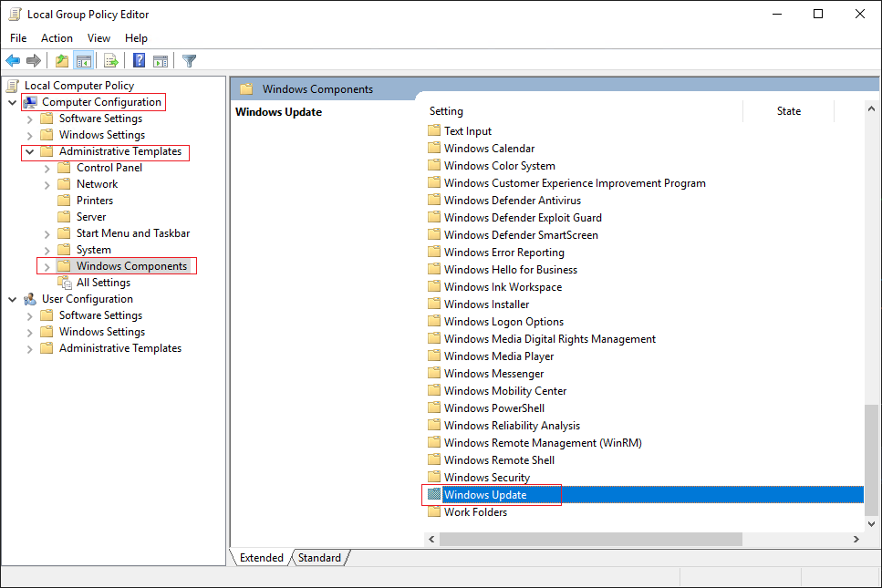Click the horizontal scrollbar thumb

591,539
